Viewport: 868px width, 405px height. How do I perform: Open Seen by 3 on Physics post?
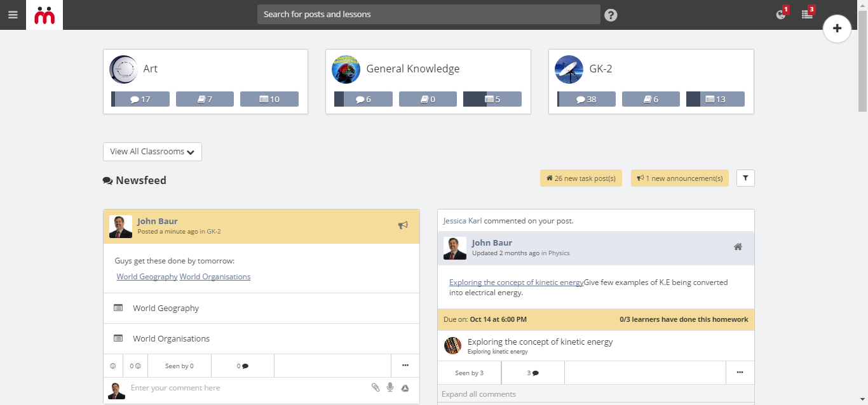coord(470,373)
